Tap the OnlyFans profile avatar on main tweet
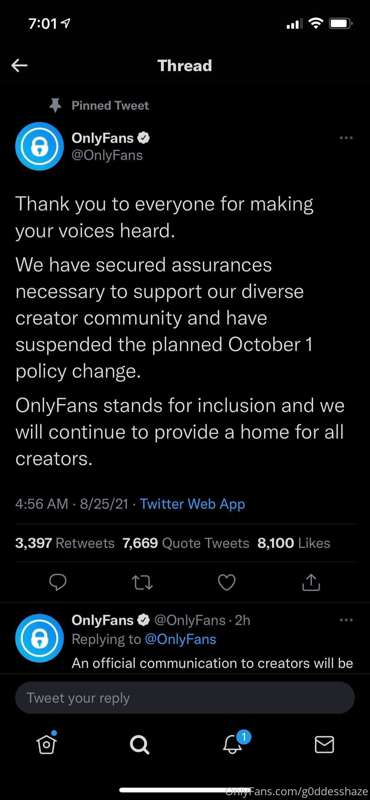 [x=39, y=146]
